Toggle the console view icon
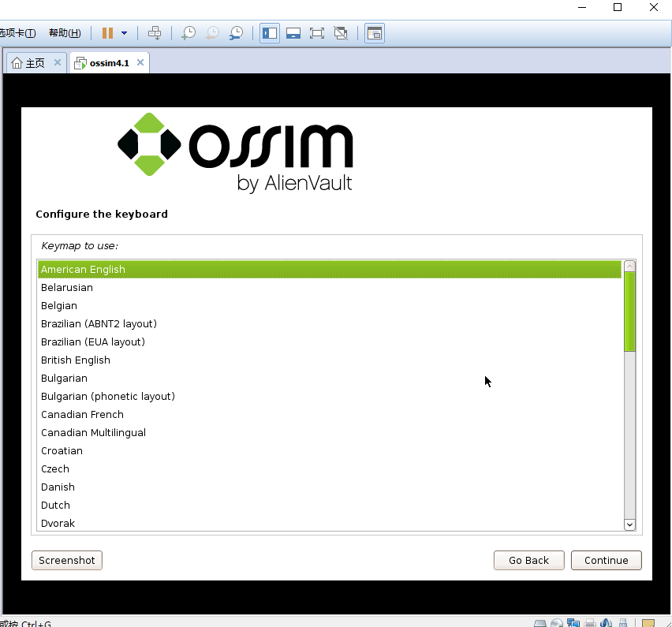 374,33
